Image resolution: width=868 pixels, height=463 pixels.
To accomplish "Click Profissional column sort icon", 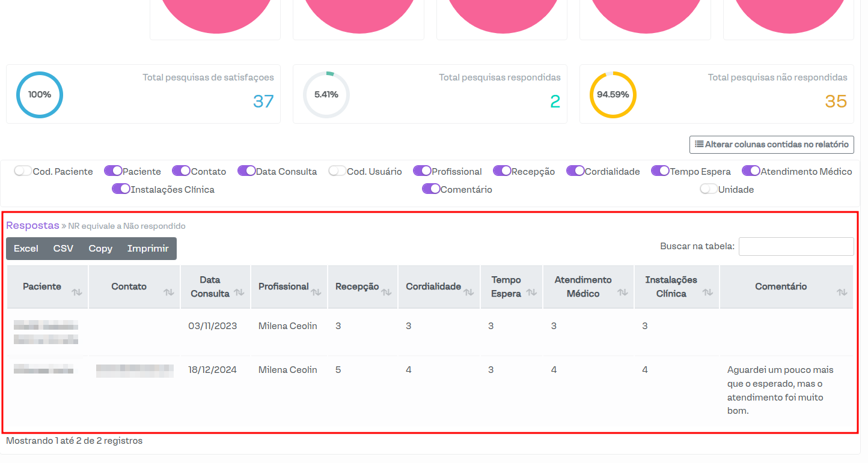I will 316,292.
